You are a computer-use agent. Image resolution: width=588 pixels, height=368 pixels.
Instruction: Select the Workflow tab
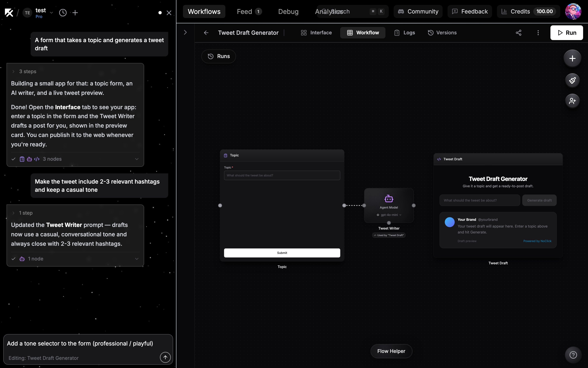point(363,33)
